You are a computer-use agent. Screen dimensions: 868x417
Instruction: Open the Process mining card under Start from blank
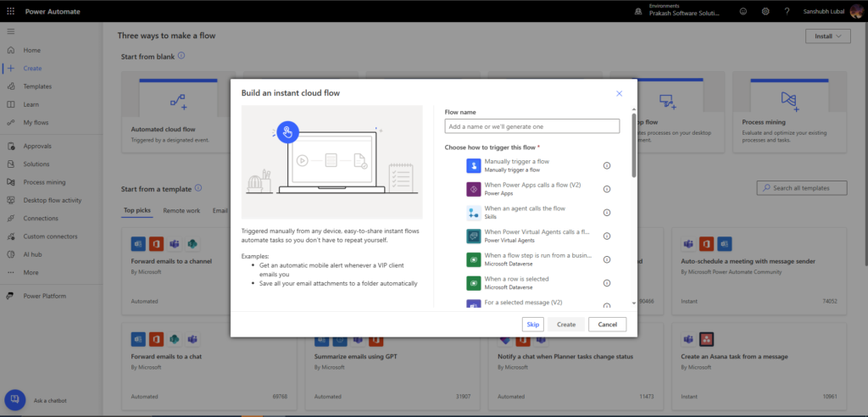790,112
